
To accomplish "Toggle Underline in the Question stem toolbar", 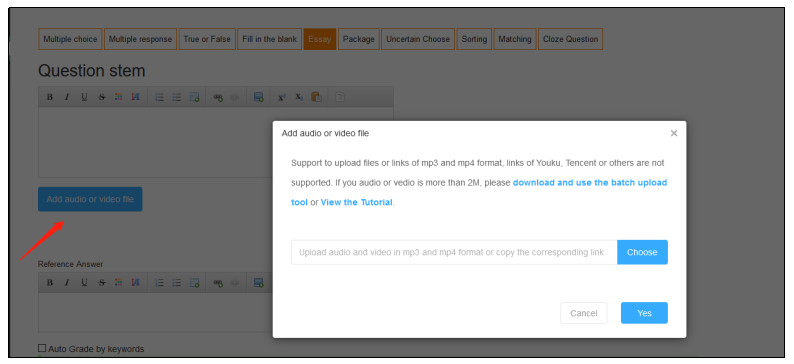I will pos(84,97).
